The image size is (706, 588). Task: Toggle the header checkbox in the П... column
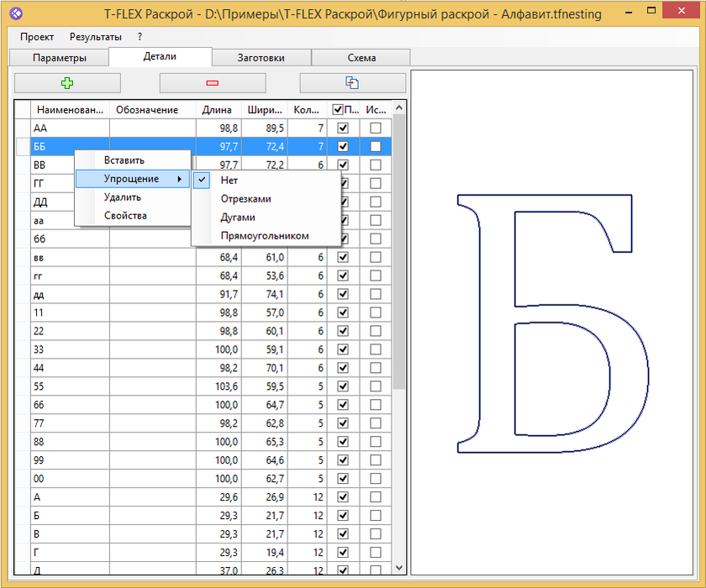[x=338, y=109]
